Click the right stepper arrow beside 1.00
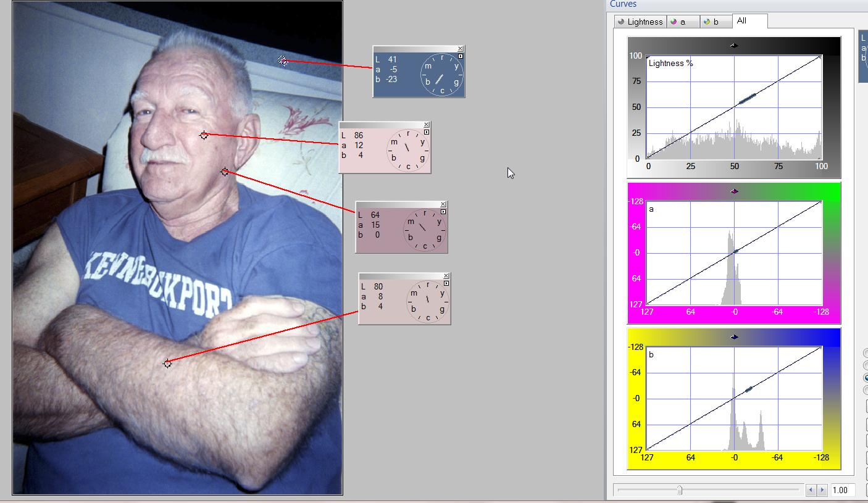868x503 pixels. click(822, 490)
